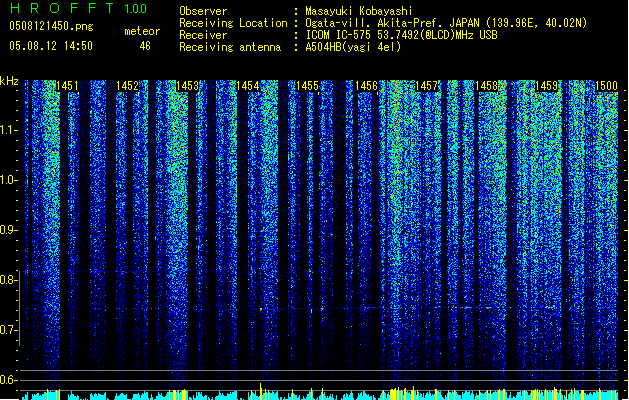Click the meteor count 46
The width and height of the screenshot is (629, 400).
145,46
